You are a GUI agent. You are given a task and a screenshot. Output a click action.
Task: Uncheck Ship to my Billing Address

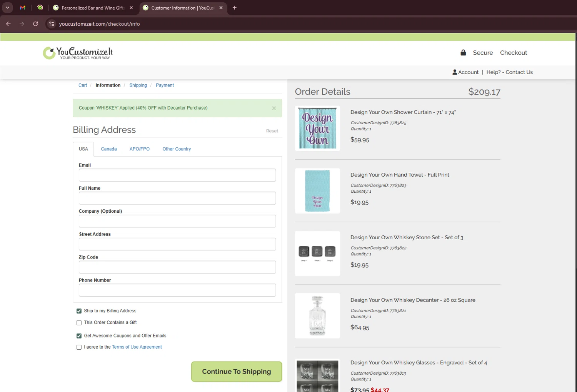pos(79,311)
